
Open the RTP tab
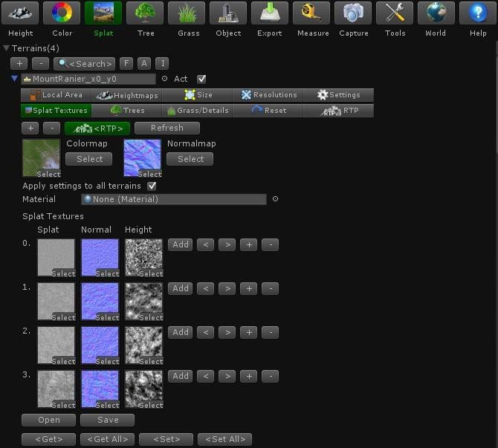pos(338,111)
